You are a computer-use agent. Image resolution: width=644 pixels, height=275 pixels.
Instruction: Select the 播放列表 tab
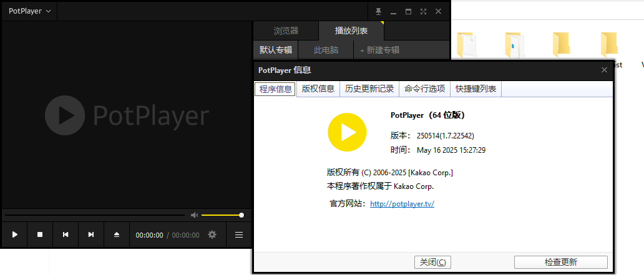351,31
